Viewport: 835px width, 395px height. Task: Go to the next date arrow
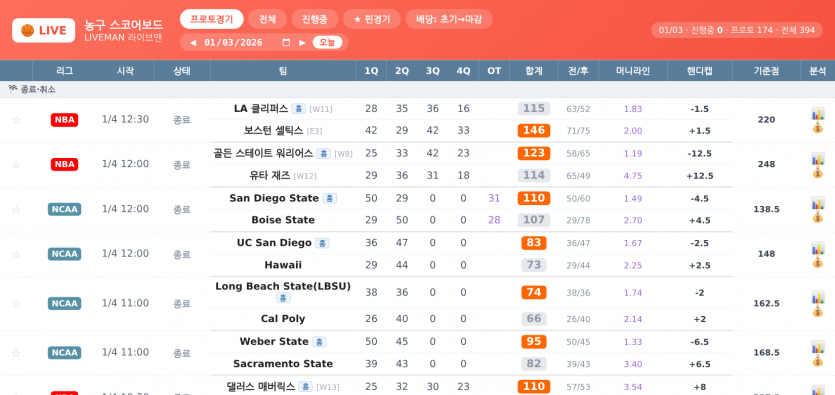(302, 43)
